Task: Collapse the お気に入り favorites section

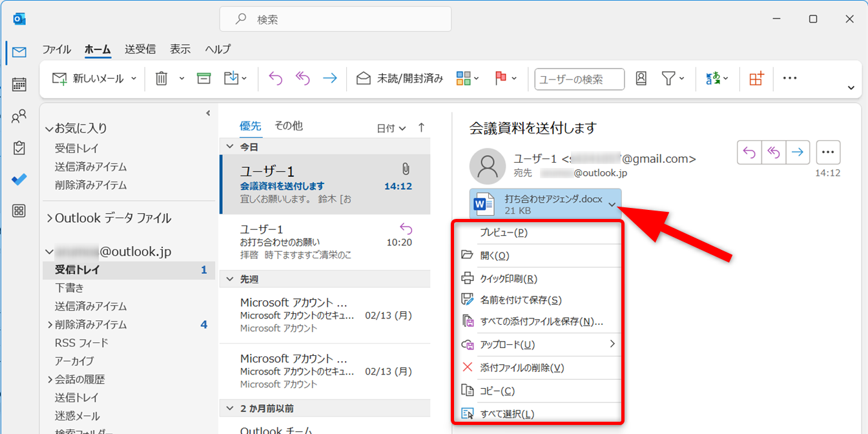Action: pos(50,129)
